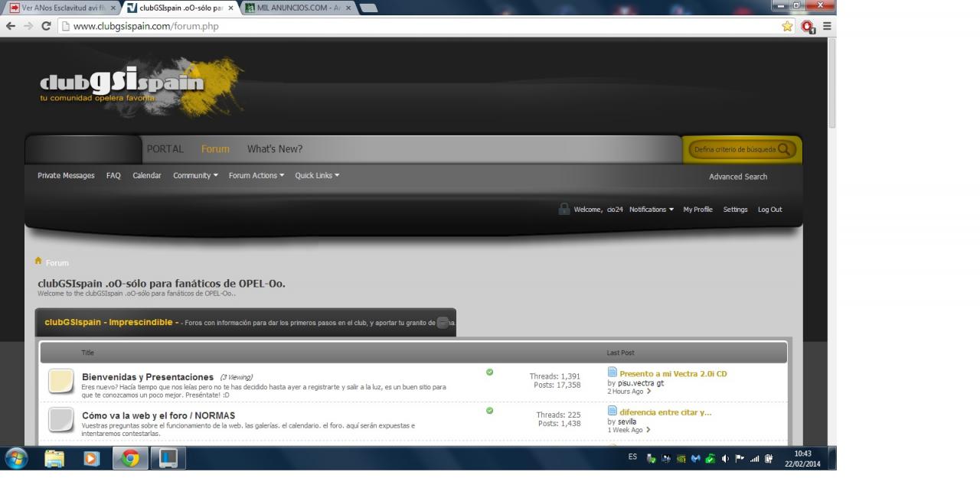Viewport: 980px width, 488px height.
Task: Open the FAQ link
Action: point(113,175)
